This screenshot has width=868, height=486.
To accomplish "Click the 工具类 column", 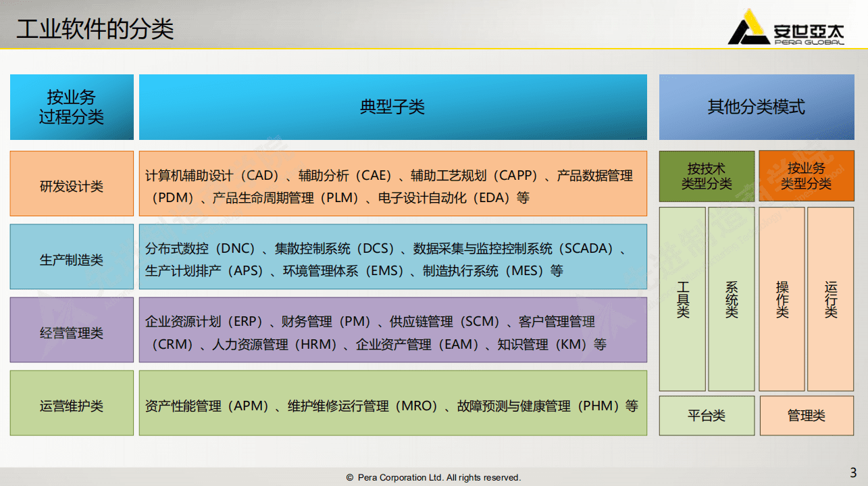I will click(x=682, y=299).
